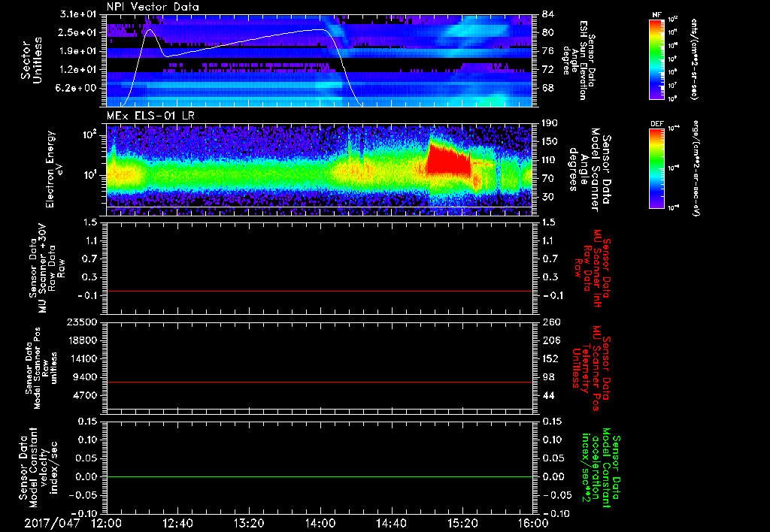
Task: Click the 30 scanner angle tick value
Action: point(547,197)
